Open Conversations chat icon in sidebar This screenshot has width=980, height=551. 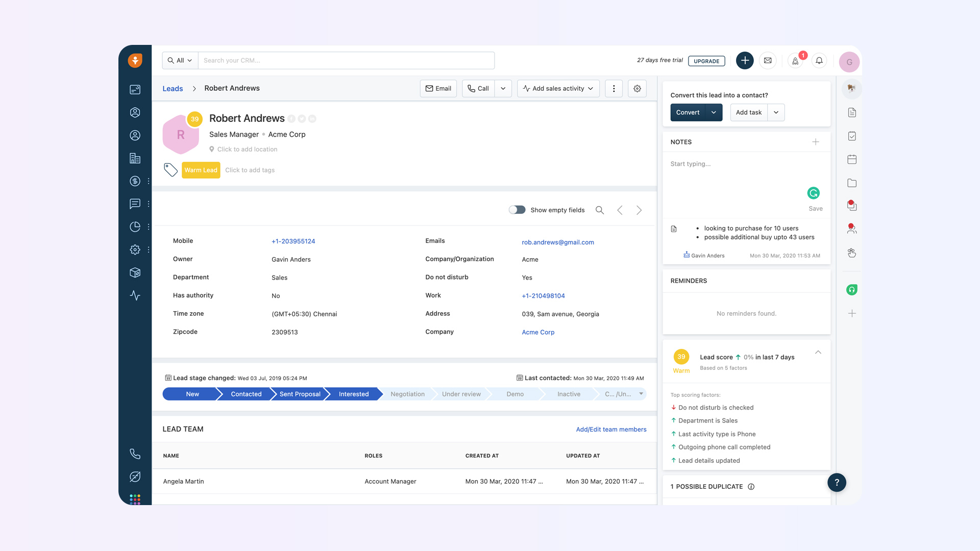[x=135, y=204]
